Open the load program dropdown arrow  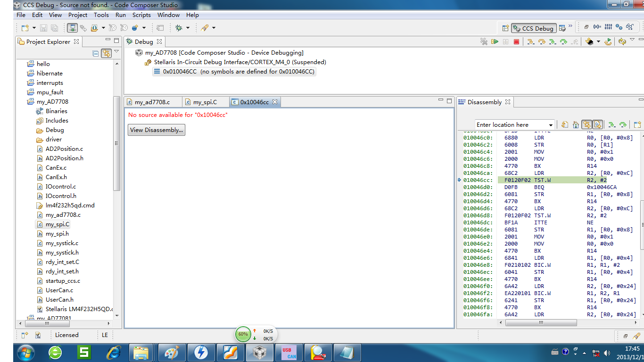click(103, 28)
